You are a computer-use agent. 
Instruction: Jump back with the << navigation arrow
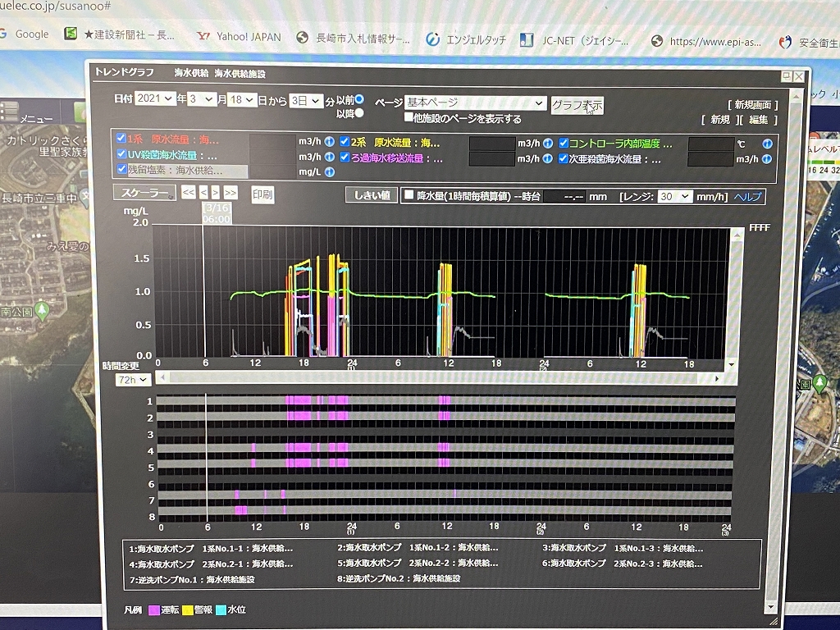pyautogui.click(x=188, y=194)
